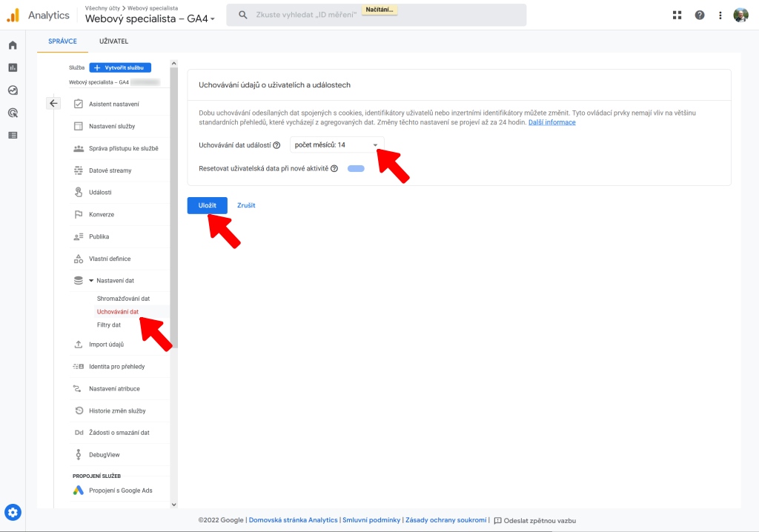Screen dimensions: 759x532
Task: Open the Advertising section icon
Action: (x=11, y=113)
